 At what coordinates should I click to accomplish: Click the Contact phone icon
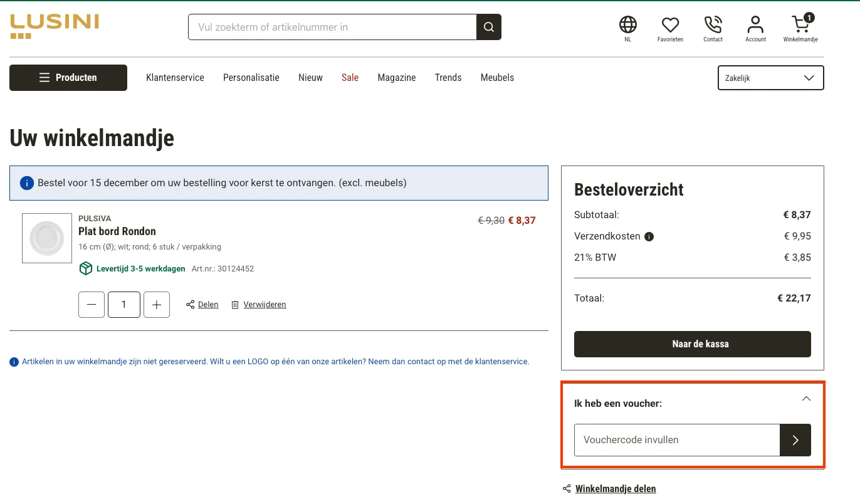(x=713, y=24)
